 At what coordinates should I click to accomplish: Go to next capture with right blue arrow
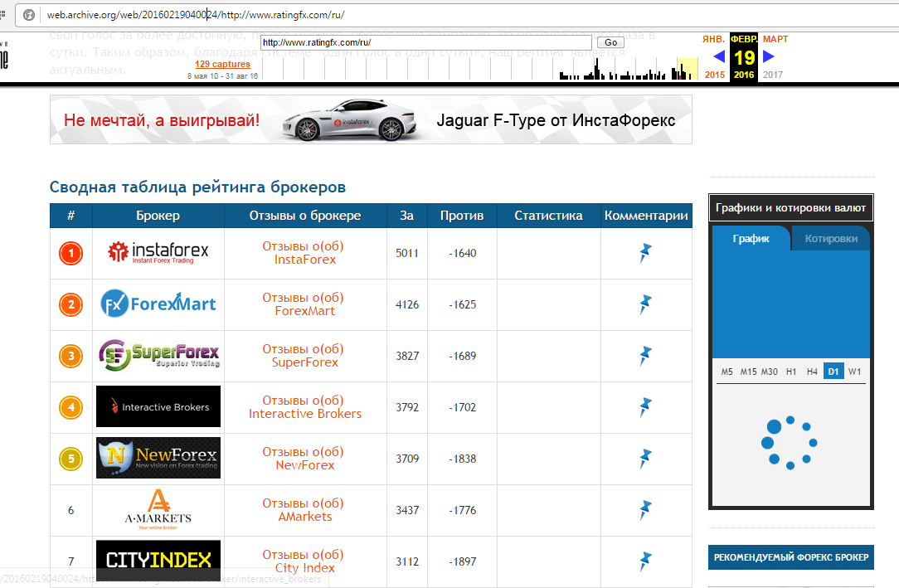769,56
